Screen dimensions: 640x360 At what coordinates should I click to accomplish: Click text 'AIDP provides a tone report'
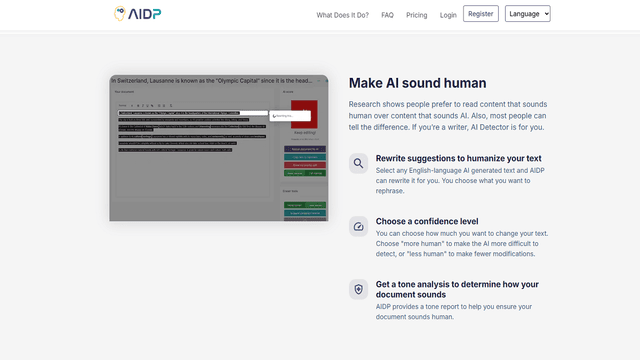pyautogui.click(x=453, y=311)
